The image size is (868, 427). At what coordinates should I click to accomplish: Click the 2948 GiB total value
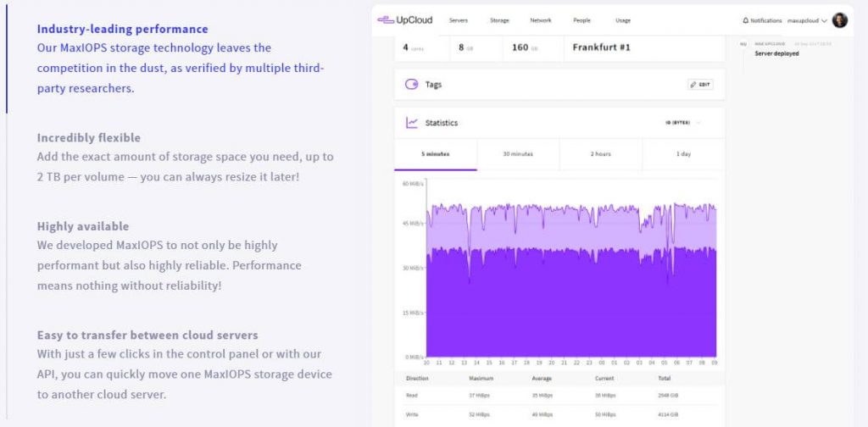click(x=669, y=396)
